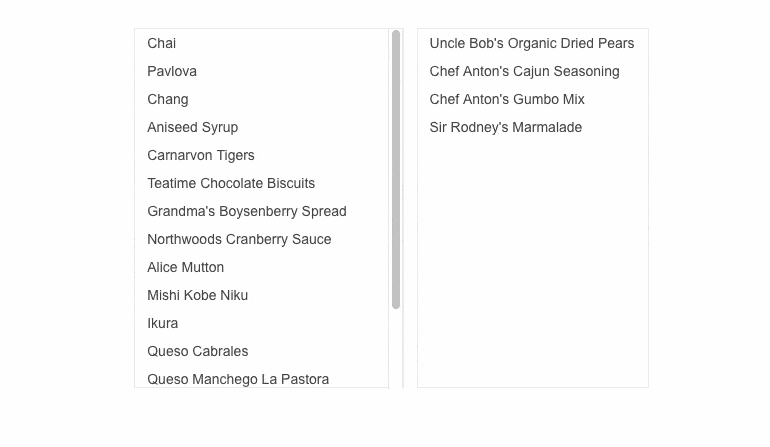Choose Queso Cabrales
Screen dimensions: 770x447
[x=198, y=351]
